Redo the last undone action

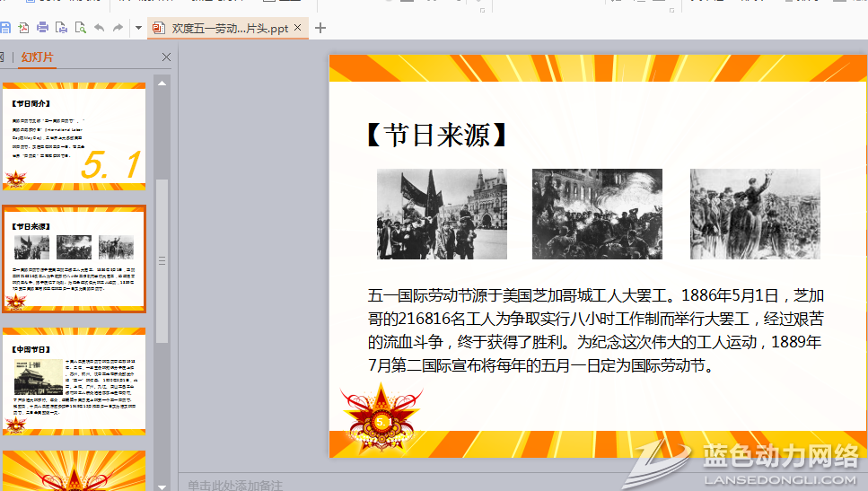click(118, 28)
